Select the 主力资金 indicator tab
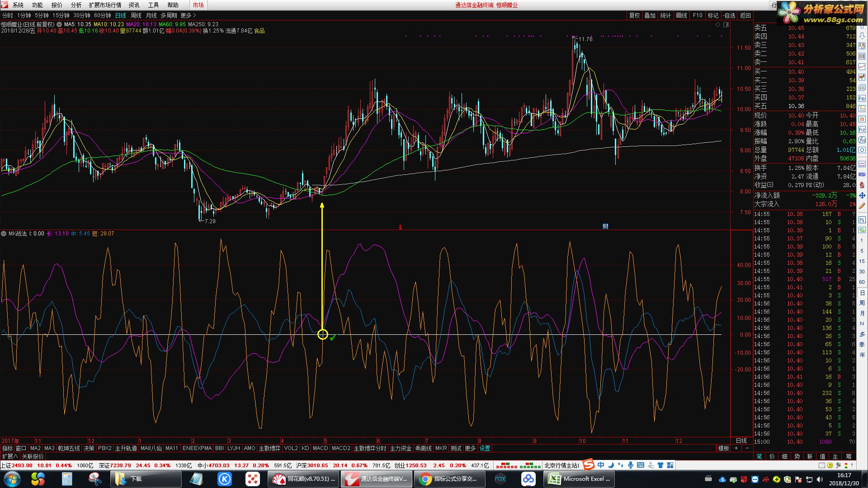Viewport: 868px width, 488px height. [401, 448]
